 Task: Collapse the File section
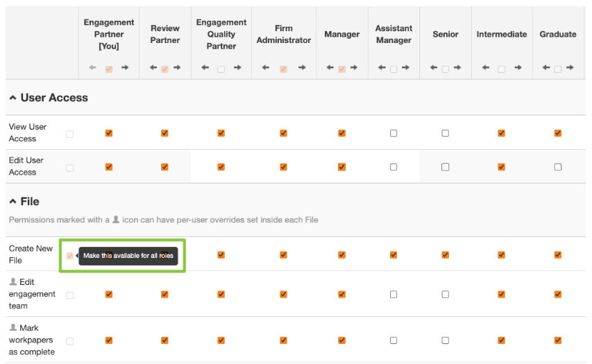(x=13, y=202)
